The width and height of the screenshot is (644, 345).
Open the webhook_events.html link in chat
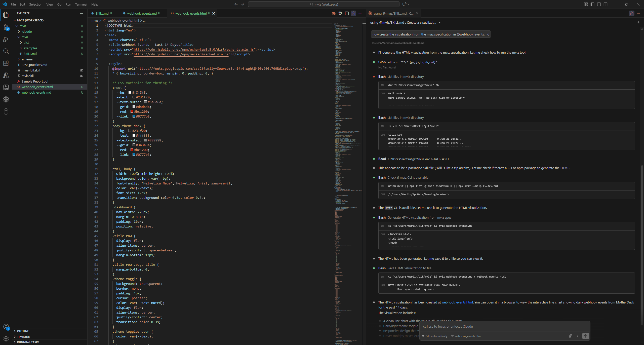point(457,302)
